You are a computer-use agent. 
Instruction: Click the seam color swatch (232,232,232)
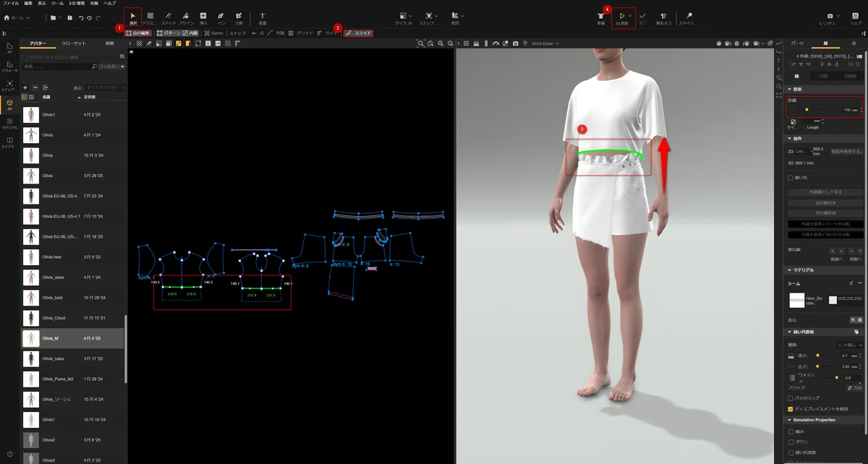pyautogui.click(x=833, y=299)
